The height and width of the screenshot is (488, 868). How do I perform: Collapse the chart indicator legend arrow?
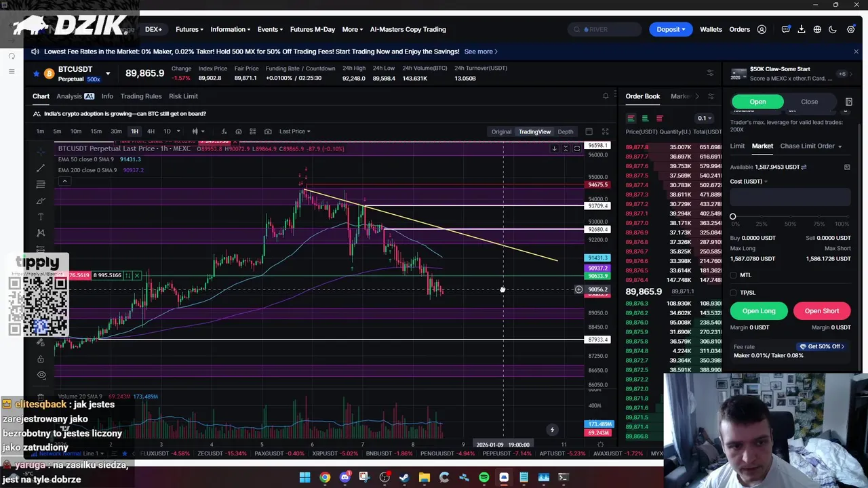click(x=64, y=181)
